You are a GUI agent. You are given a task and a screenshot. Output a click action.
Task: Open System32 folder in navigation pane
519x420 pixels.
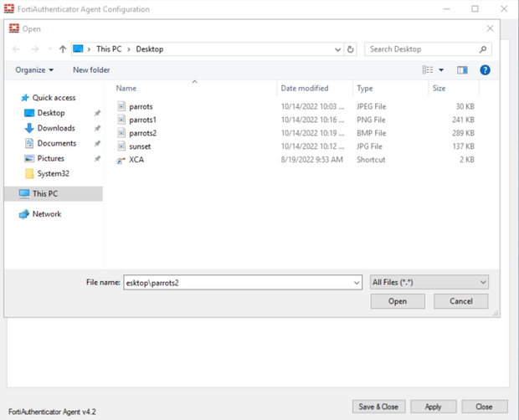click(x=53, y=174)
